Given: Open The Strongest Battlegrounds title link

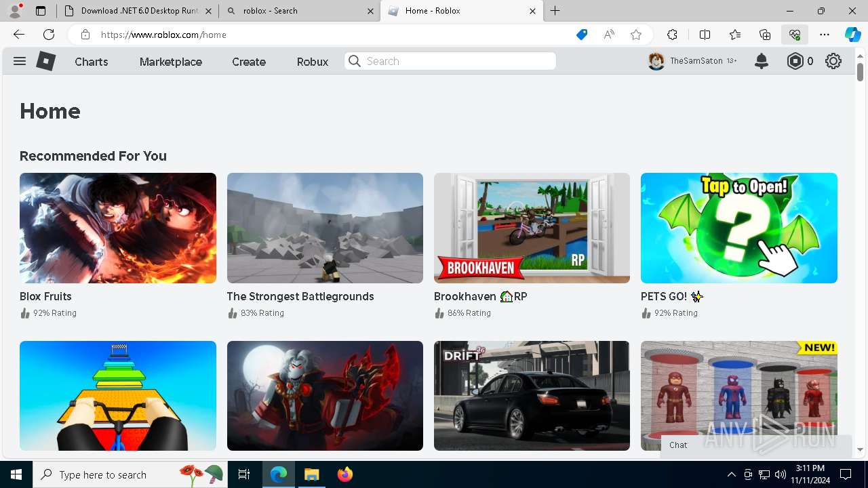Looking at the screenshot, I should click(x=300, y=296).
